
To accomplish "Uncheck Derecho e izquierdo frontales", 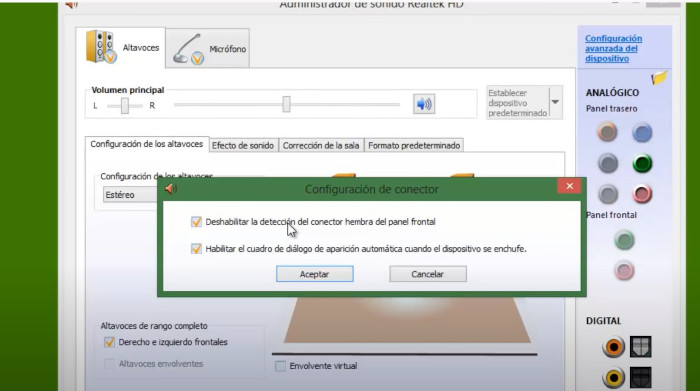I will (109, 342).
